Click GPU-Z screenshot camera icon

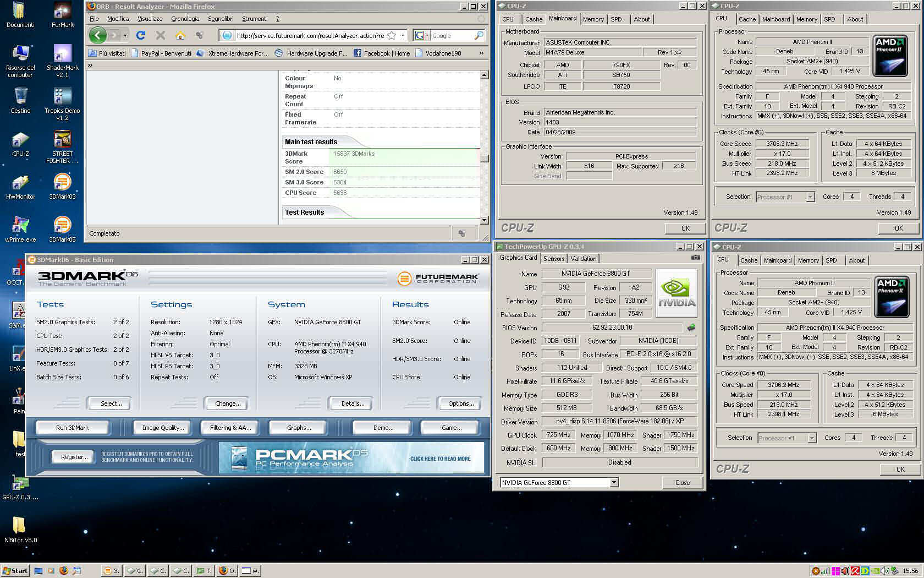click(695, 258)
